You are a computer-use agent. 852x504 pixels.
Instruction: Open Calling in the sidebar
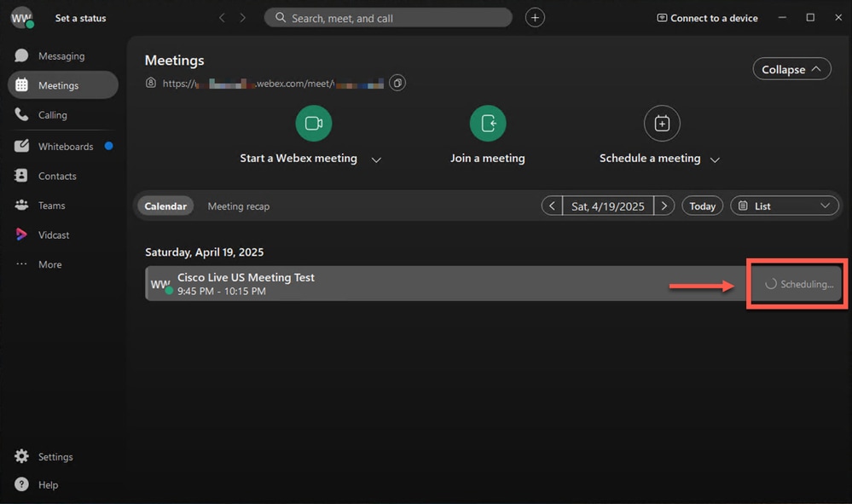click(62, 114)
